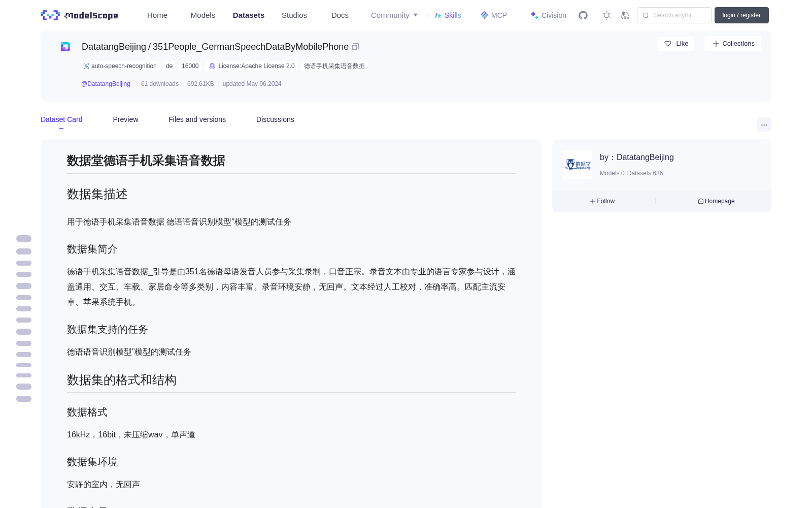
Task: Click the License:Apache License 2.0 tag
Action: [x=252, y=66]
